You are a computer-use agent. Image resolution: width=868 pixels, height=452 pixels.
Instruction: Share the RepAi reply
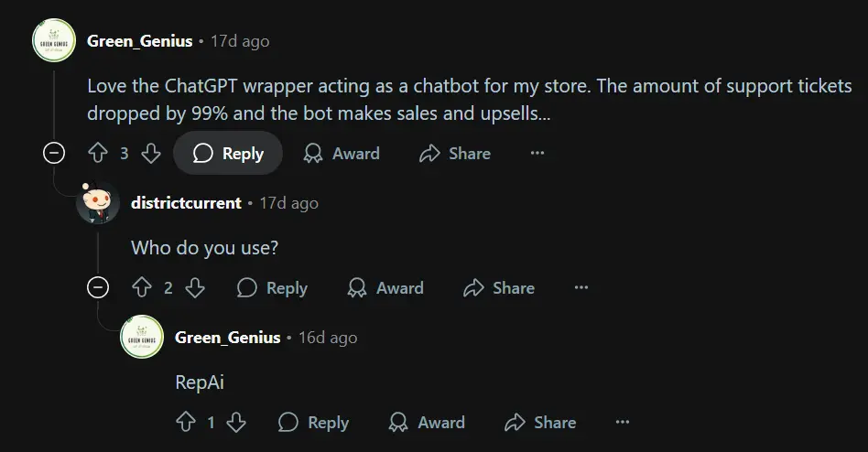(x=540, y=423)
